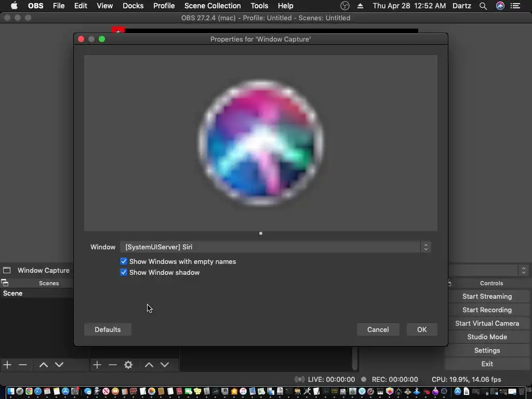Add a new source with the Sources plus icon
Viewport: 532px width, 399px height.
(x=97, y=365)
